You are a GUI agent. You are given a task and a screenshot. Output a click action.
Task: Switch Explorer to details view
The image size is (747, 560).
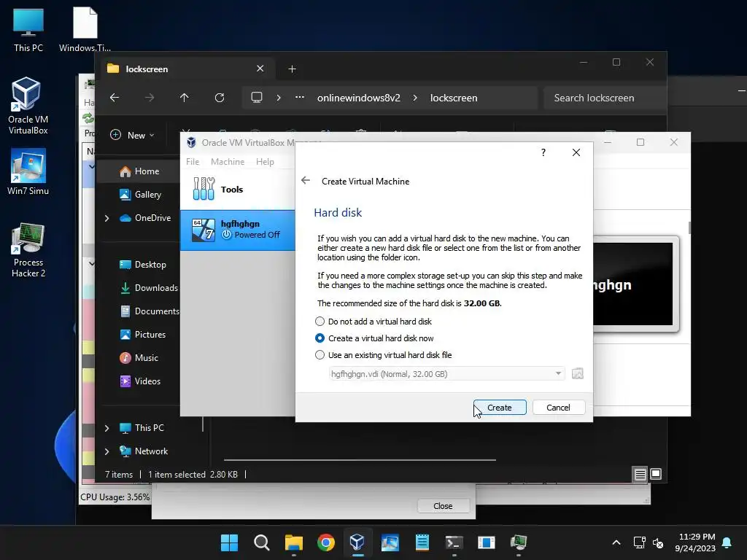pos(640,474)
